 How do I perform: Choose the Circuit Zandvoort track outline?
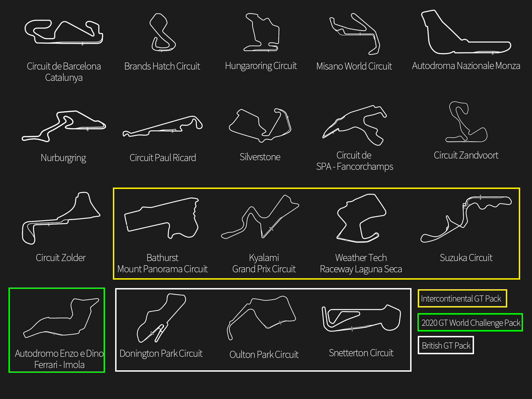point(466,122)
